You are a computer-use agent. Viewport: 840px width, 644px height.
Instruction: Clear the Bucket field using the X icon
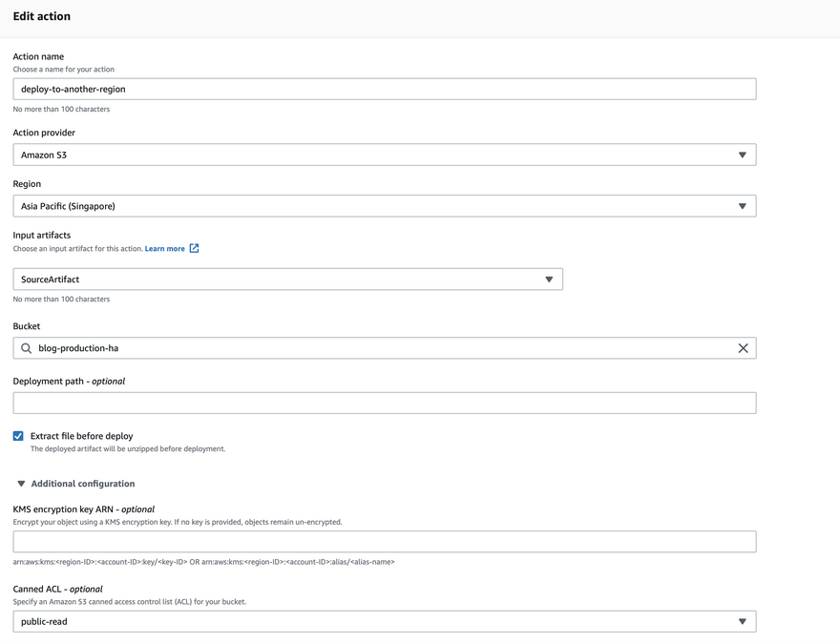point(743,348)
